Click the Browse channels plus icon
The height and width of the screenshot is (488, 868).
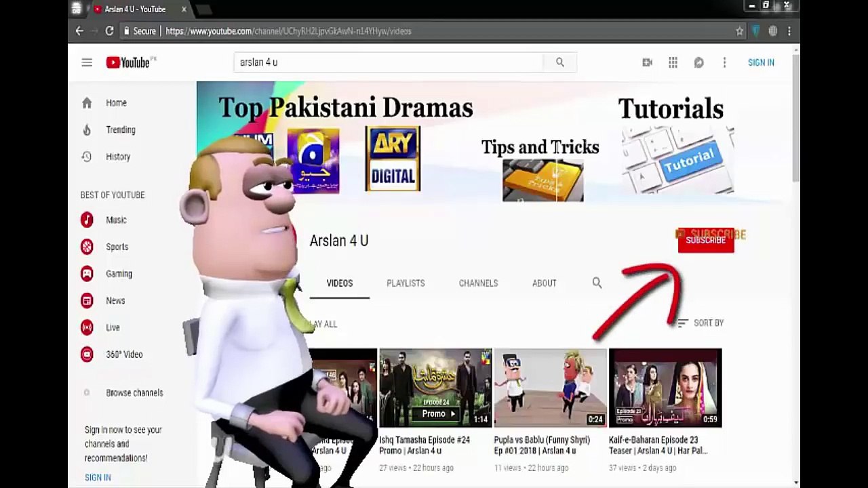click(87, 392)
